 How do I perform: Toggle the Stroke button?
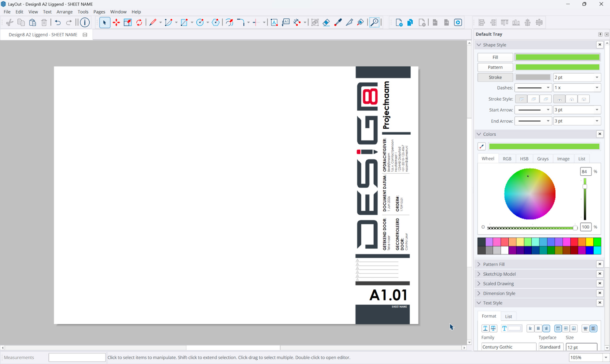(x=495, y=77)
